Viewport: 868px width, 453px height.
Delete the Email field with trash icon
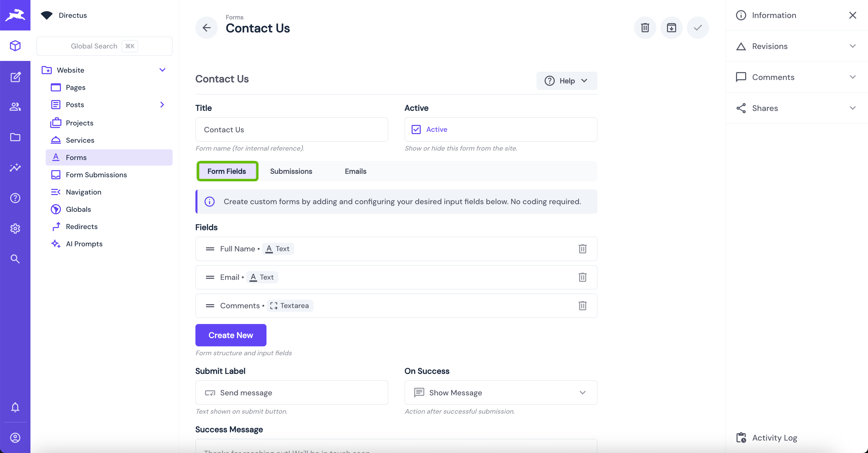[582, 277]
